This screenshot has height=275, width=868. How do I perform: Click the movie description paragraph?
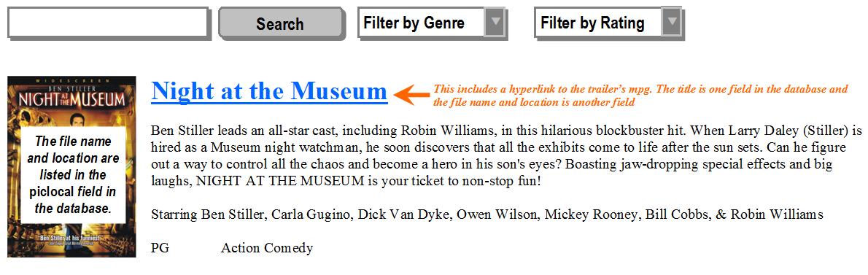[x=506, y=156]
